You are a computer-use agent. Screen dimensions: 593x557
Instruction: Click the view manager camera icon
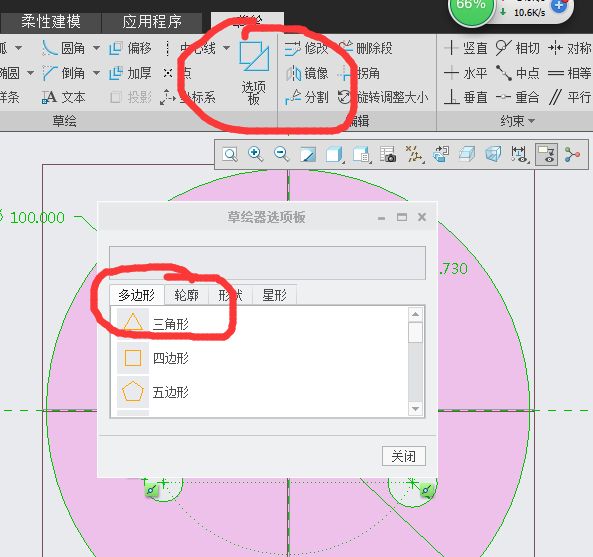(388, 154)
